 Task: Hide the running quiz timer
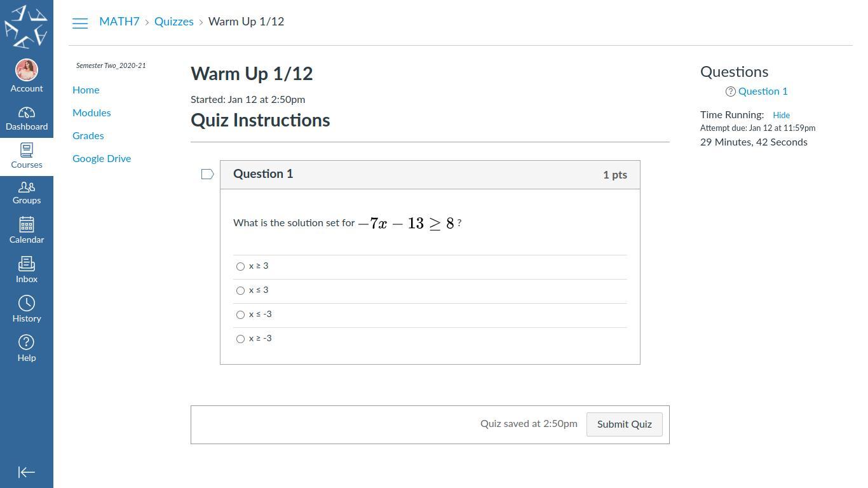781,115
